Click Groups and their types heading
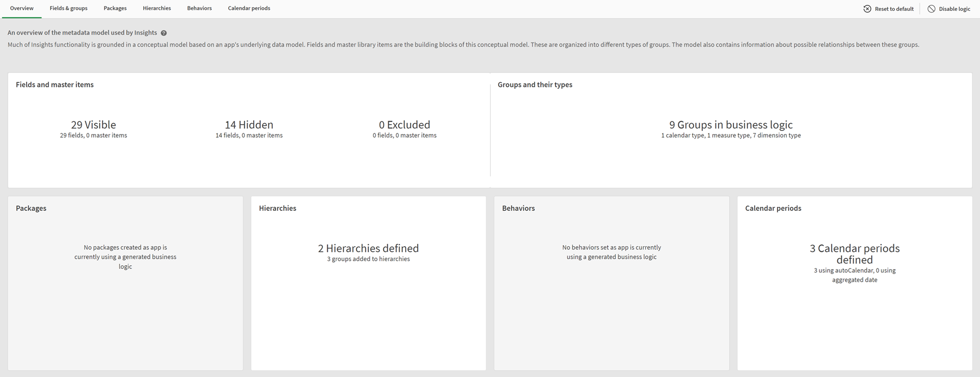Image resolution: width=980 pixels, height=377 pixels. [x=535, y=84]
